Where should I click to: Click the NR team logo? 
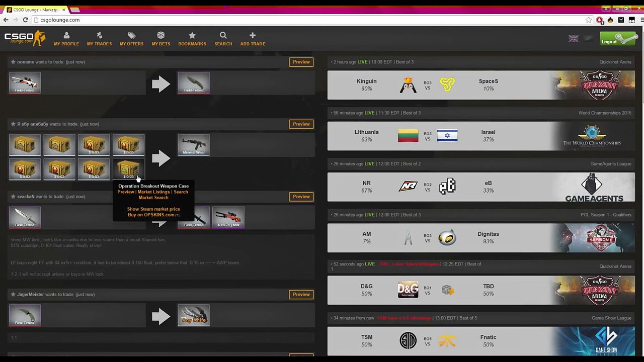(x=408, y=187)
